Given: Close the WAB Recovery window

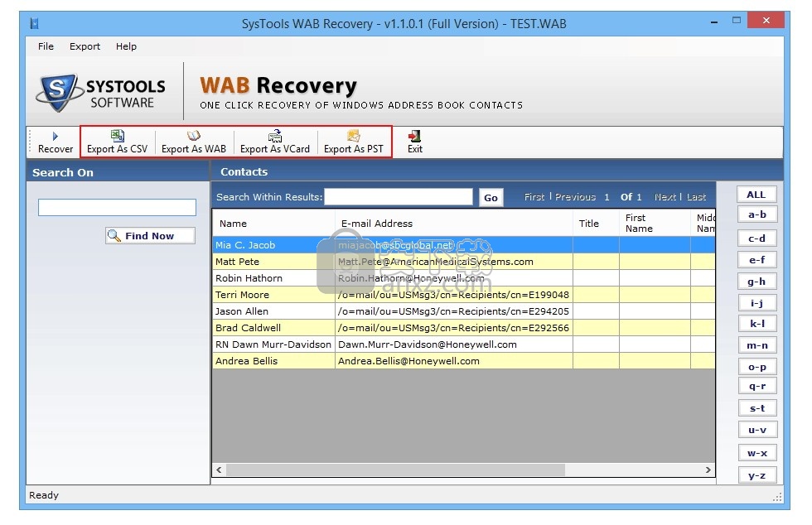Looking at the screenshot, I should pyautogui.click(x=766, y=21).
